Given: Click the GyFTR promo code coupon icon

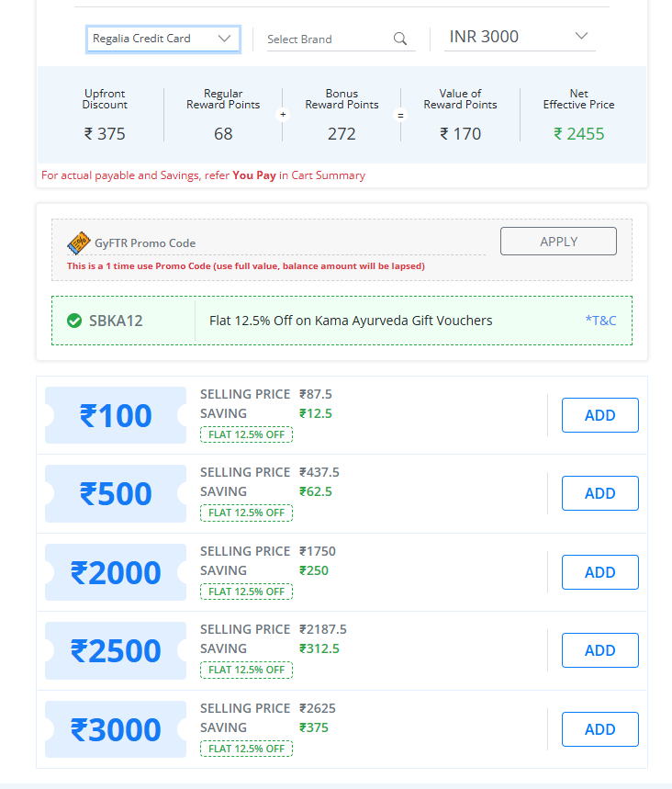Looking at the screenshot, I should click(x=79, y=243).
